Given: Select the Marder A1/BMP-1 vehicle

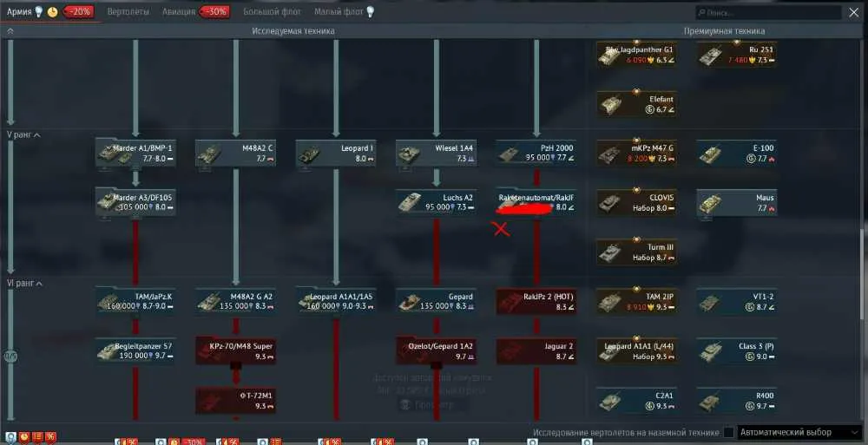Looking at the screenshot, I should pos(135,154).
